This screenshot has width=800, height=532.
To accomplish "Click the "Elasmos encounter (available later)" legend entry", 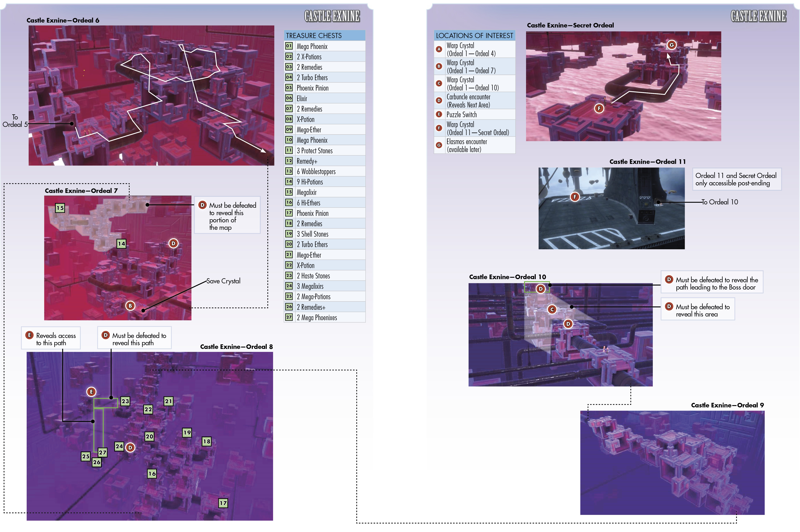I will click(x=475, y=145).
